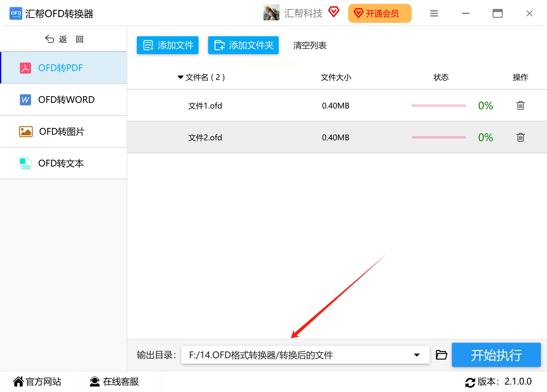Click 开始执行 to start conversion
The width and height of the screenshot is (547, 392).
(x=496, y=355)
